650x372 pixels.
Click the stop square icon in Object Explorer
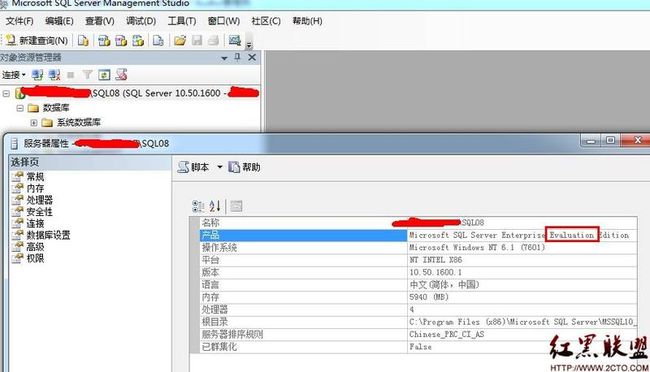[70, 75]
